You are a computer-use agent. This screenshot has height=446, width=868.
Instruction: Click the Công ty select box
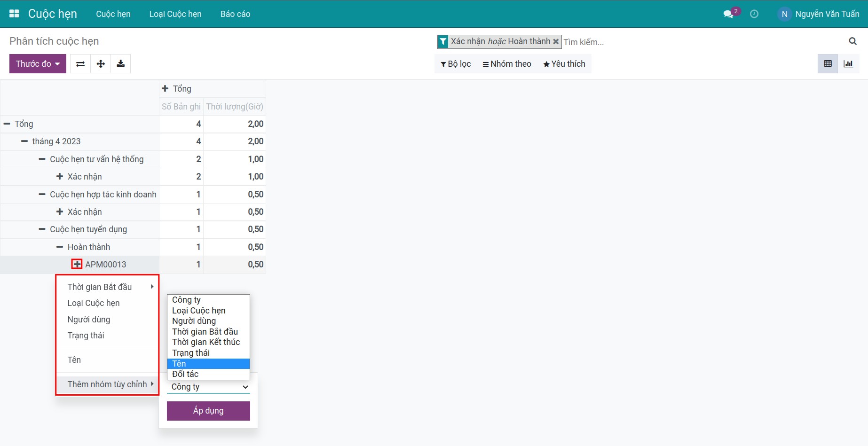pos(208,387)
